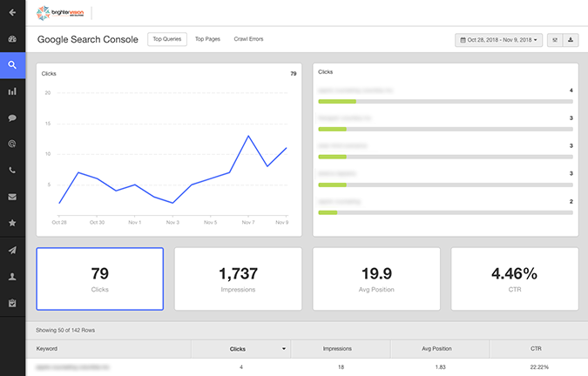Open the dashboard gauge icon in the sidebar

(12, 39)
